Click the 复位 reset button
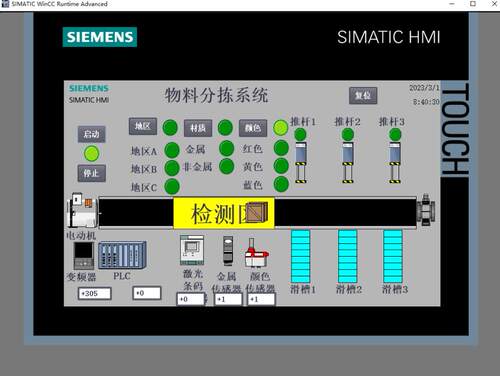 tap(363, 96)
